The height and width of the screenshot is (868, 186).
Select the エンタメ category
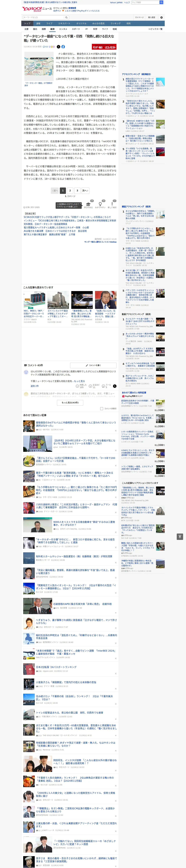coord(63,29)
